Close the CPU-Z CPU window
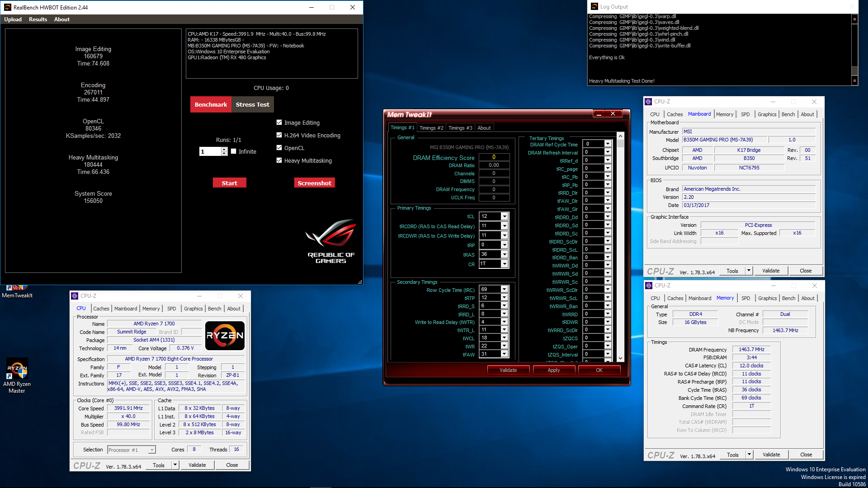Image resolution: width=868 pixels, height=488 pixels. click(241, 296)
